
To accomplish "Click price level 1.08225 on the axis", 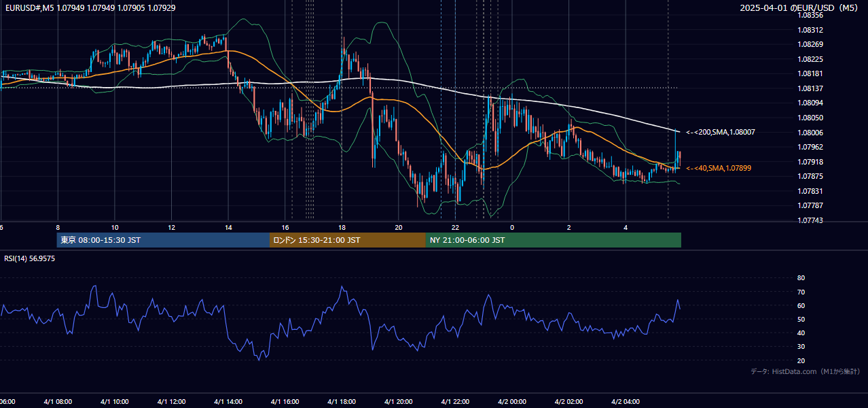I will [810, 59].
